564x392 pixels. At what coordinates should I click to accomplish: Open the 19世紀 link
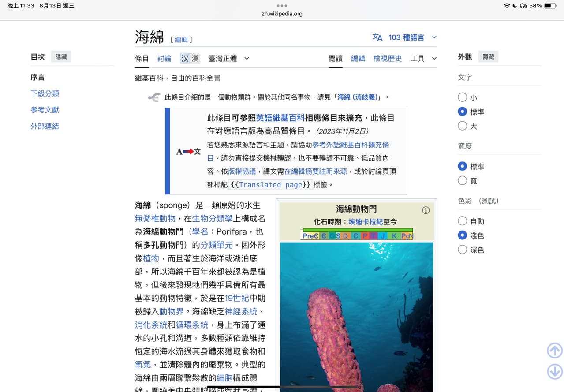237,298
